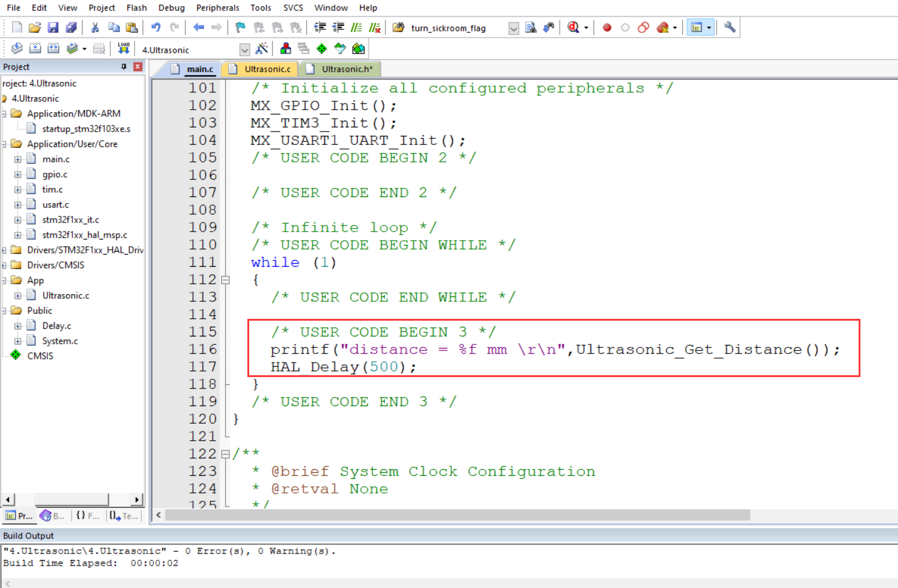Open the SVCS menu
The image size is (898, 588).
point(293,8)
